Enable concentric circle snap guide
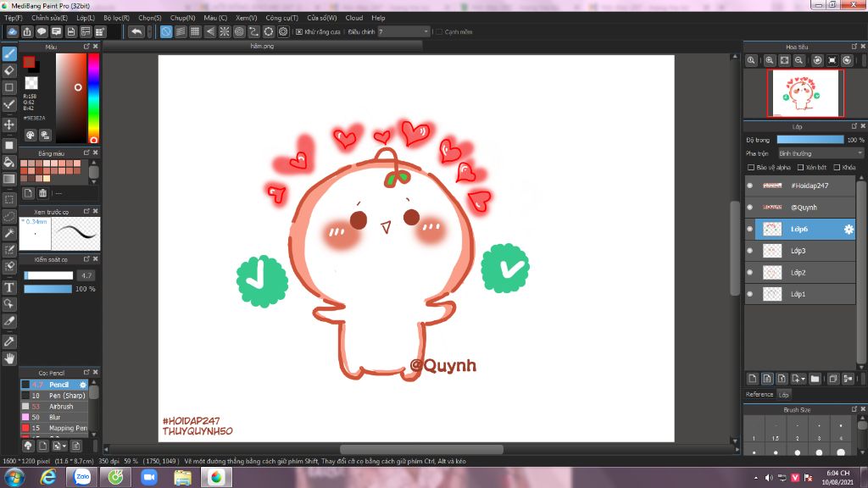The image size is (868, 488). pyautogui.click(x=239, y=31)
